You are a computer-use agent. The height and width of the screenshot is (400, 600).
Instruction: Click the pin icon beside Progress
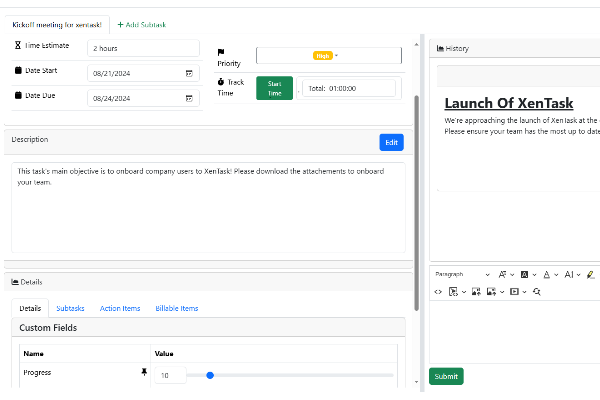[x=144, y=371]
